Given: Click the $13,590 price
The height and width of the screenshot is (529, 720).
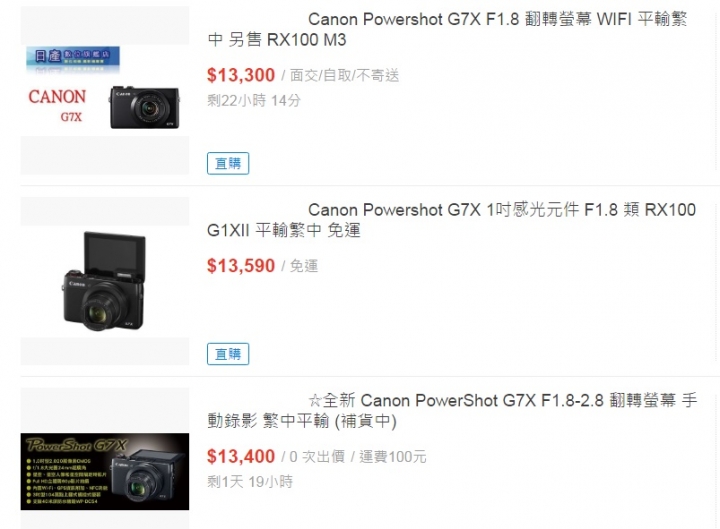Looking at the screenshot, I should [241, 266].
